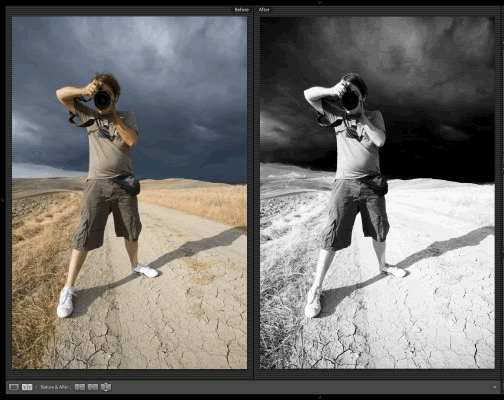Switch to Loupe single-image view
The width and height of the screenshot is (504, 400).
14,387
